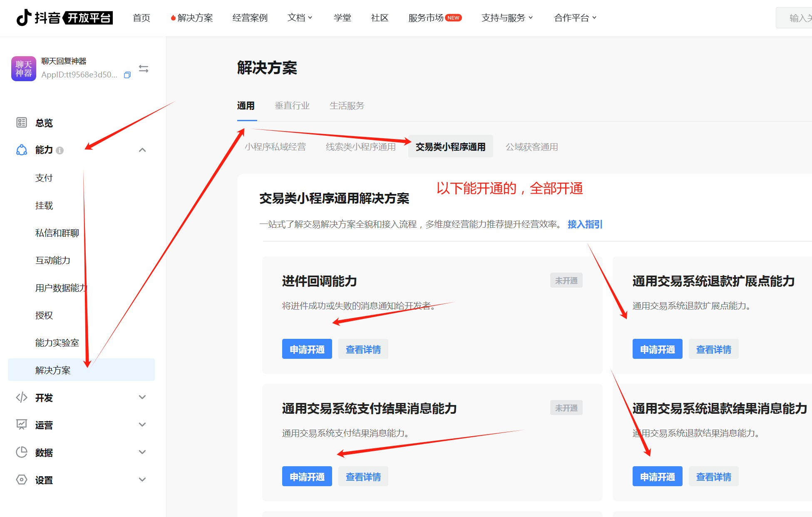This screenshot has width=812, height=517.
Task: Open the 接入指引 link
Action: point(585,224)
